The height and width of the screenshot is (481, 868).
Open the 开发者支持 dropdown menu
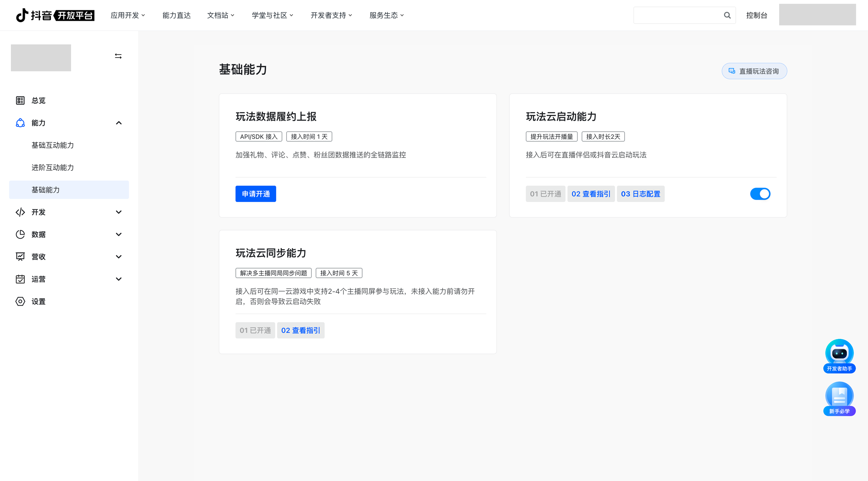331,15
